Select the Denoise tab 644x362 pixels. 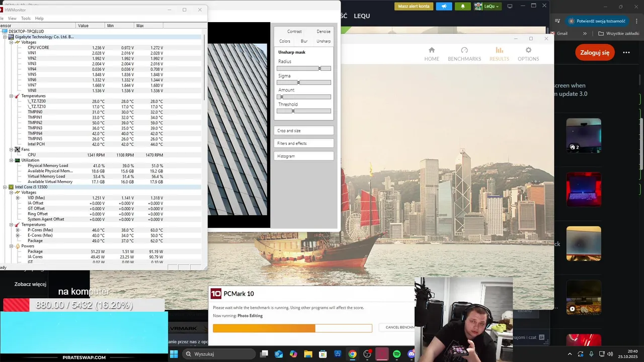pos(324,31)
